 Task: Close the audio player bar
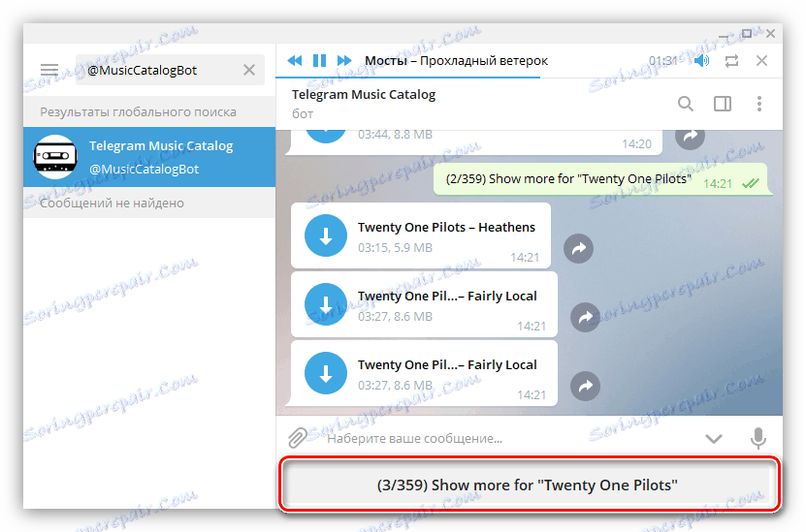[x=761, y=61]
